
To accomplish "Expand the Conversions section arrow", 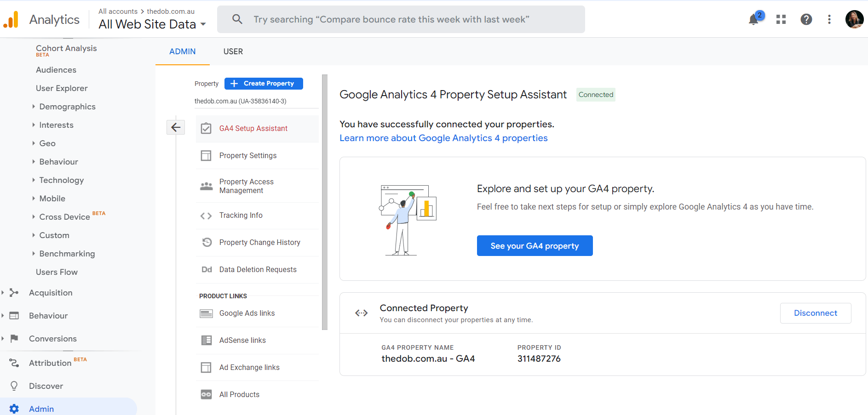I will (3, 339).
